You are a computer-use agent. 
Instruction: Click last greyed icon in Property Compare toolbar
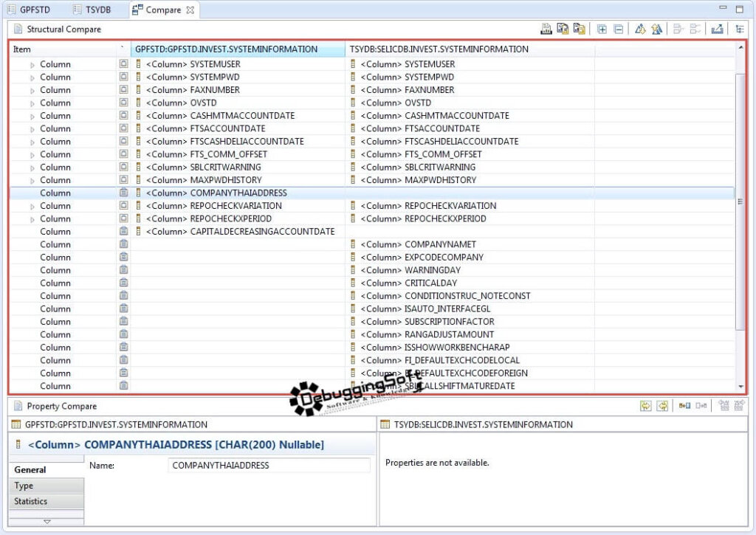pos(738,406)
